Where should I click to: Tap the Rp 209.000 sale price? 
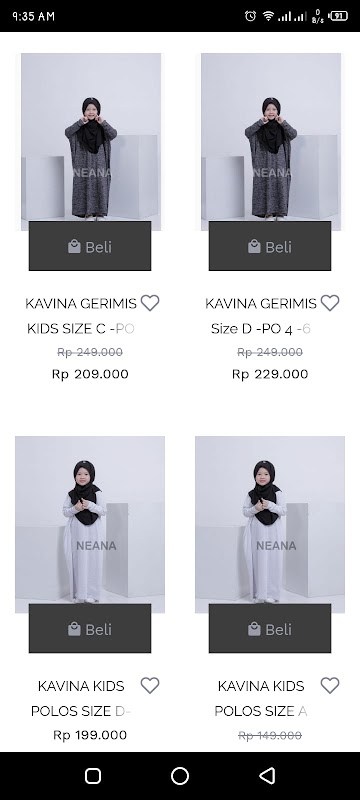coord(90,374)
